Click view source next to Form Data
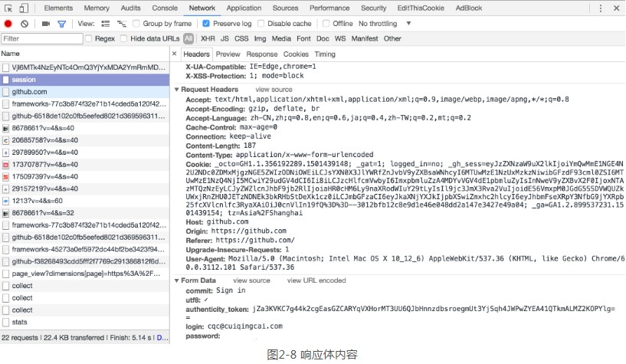 point(251,280)
